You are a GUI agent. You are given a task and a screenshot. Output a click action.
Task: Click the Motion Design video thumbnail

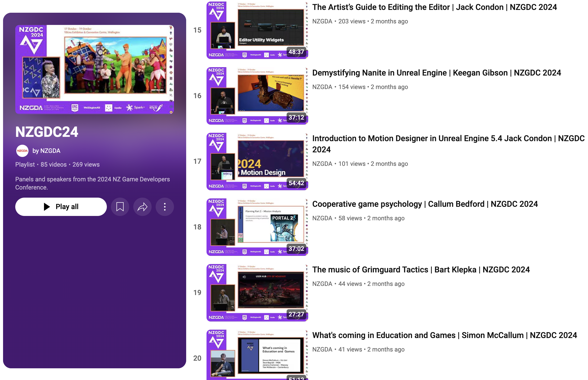pyautogui.click(x=257, y=161)
